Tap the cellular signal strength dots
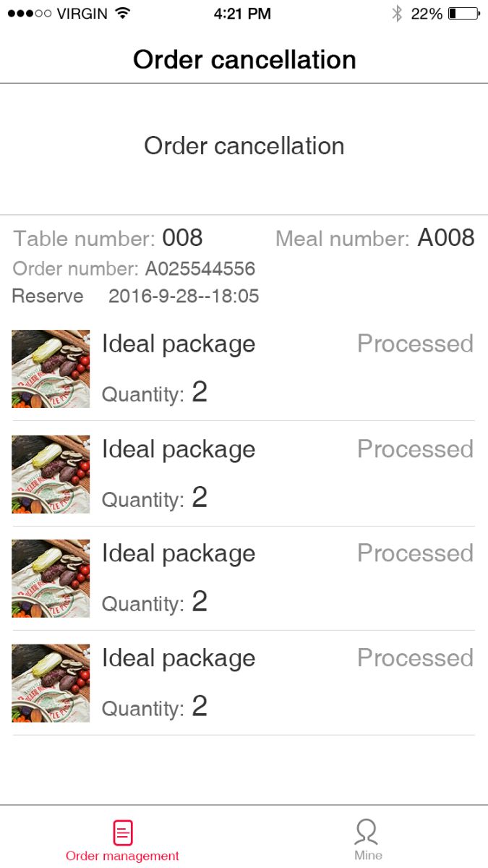Screen dimensions: 488x868 pos(29,13)
